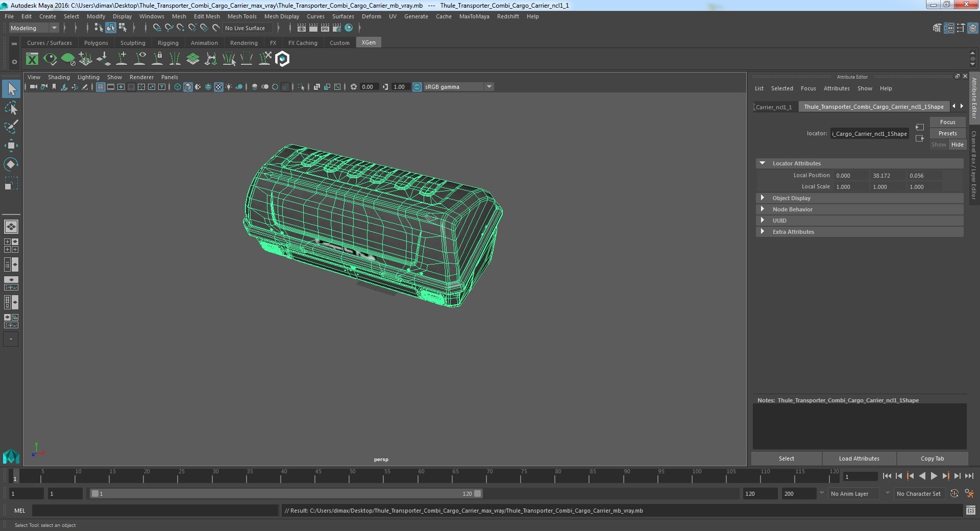This screenshot has height=531, width=980.
Task: Toggle use all lights in viewport
Action: [229, 87]
